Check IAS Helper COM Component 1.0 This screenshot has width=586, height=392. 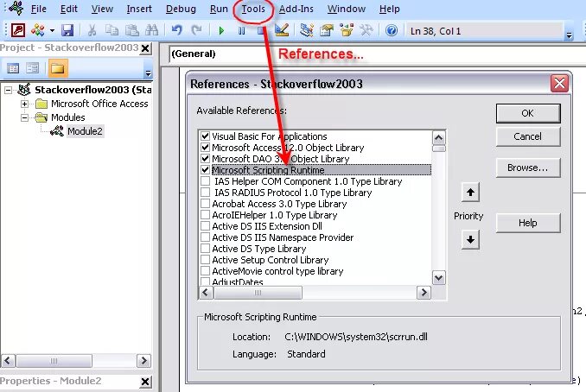click(x=205, y=181)
